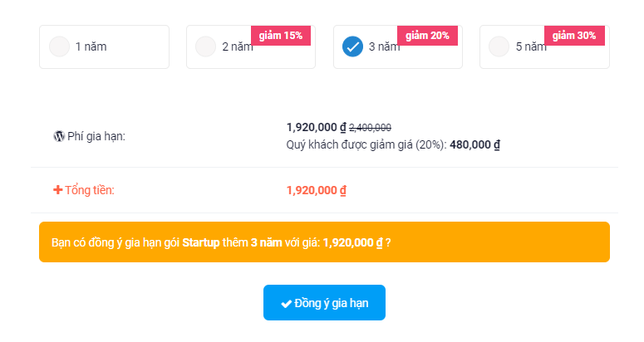Click the Phí gia hạn label text

[96, 137]
